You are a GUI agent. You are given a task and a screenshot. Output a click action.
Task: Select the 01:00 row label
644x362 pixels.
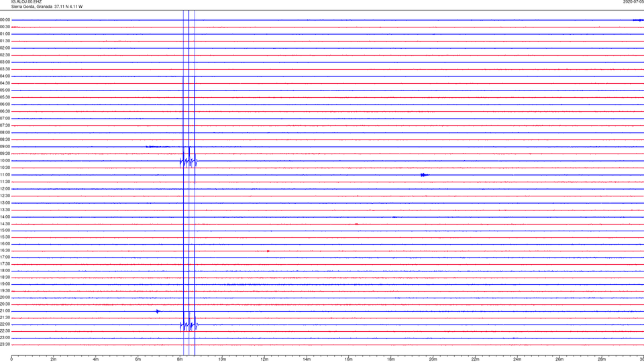pyautogui.click(x=5, y=34)
